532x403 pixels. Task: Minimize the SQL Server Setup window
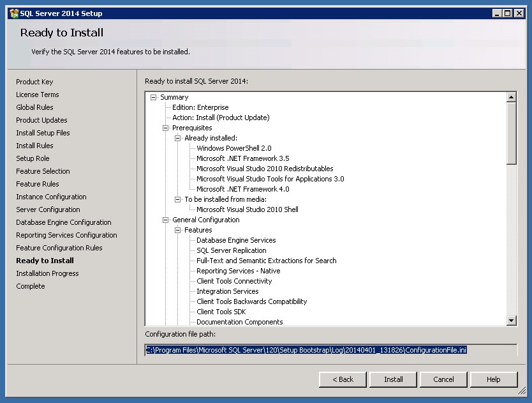(x=498, y=13)
